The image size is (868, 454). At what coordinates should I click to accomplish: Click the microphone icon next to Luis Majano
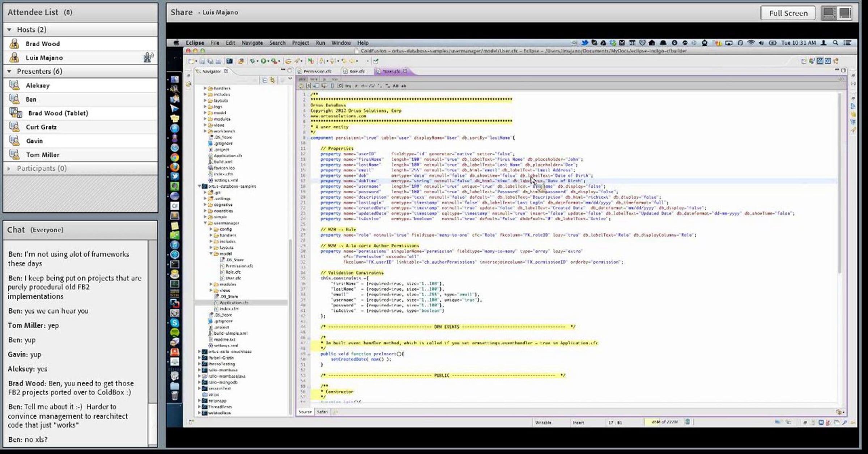coord(148,57)
